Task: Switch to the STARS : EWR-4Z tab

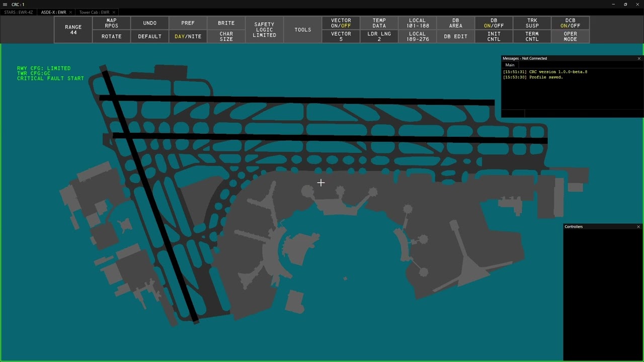Action: pos(19,12)
